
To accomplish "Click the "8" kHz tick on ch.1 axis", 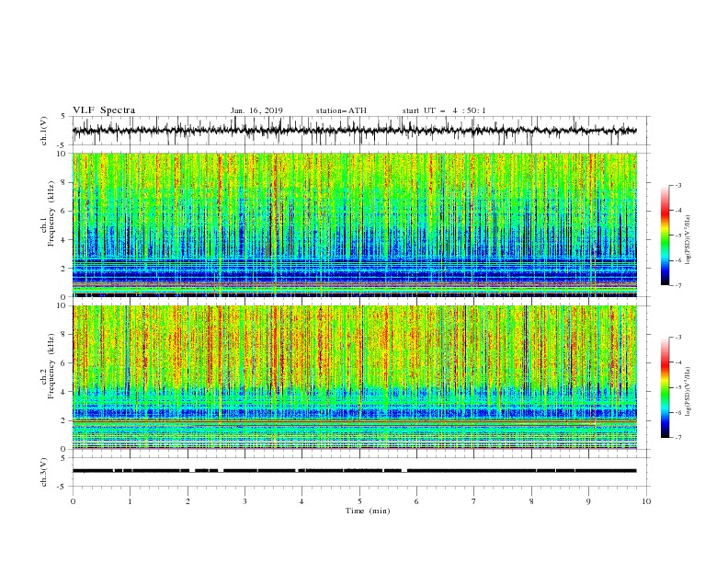I will click(x=63, y=182).
